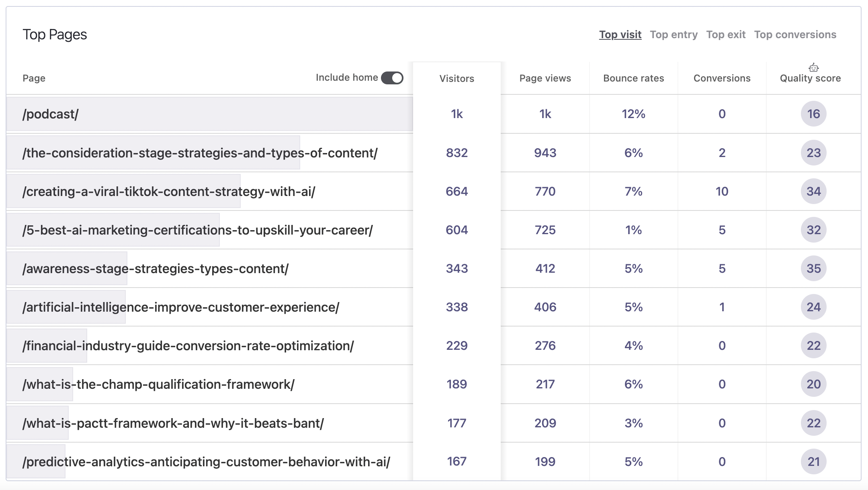Toggle off the Include home switch

point(391,78)
